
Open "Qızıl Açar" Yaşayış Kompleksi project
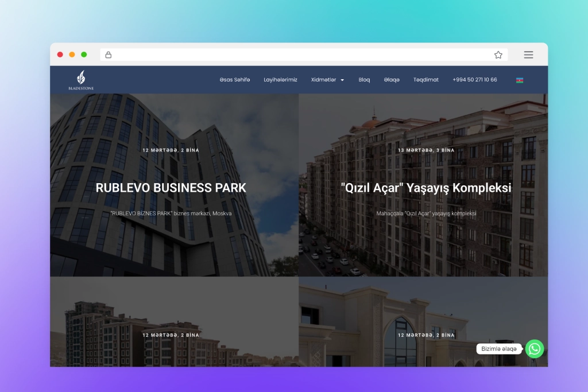coord(425,188)
